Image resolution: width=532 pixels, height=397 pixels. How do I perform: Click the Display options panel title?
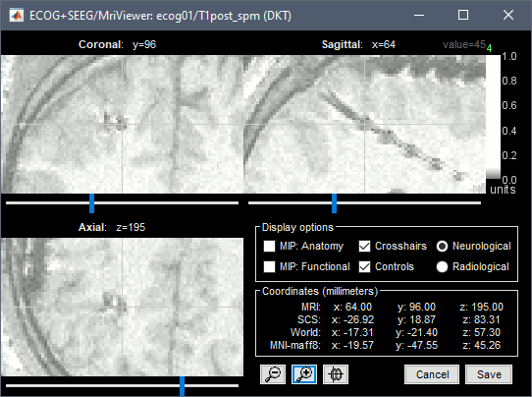[x=297, y=227]
